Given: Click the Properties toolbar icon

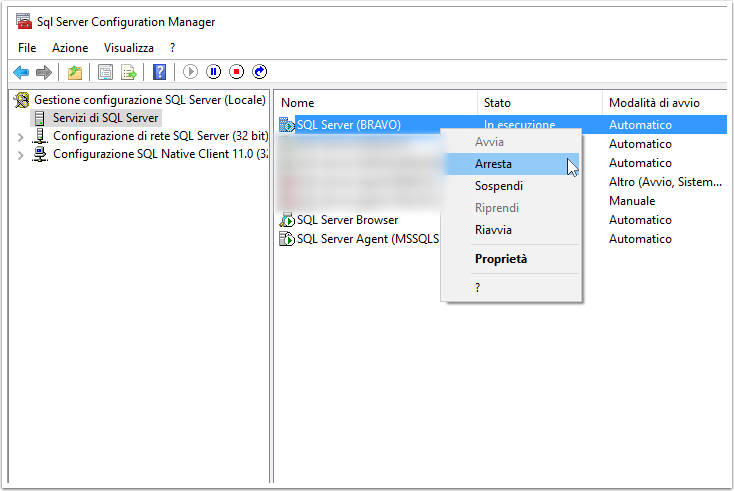Looking at the screenshot, I should click(105, 72).
